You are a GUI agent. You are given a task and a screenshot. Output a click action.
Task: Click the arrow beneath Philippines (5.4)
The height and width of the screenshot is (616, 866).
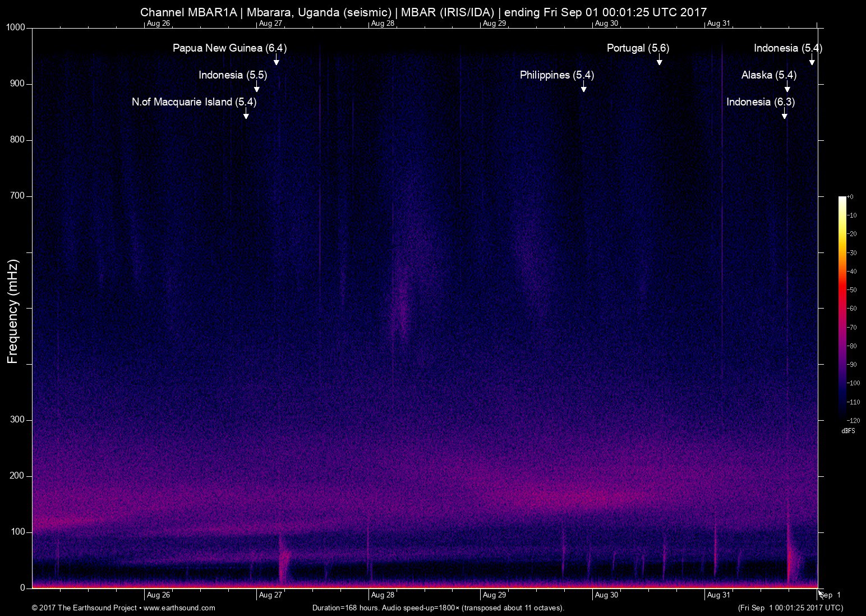tap(583, 88)
